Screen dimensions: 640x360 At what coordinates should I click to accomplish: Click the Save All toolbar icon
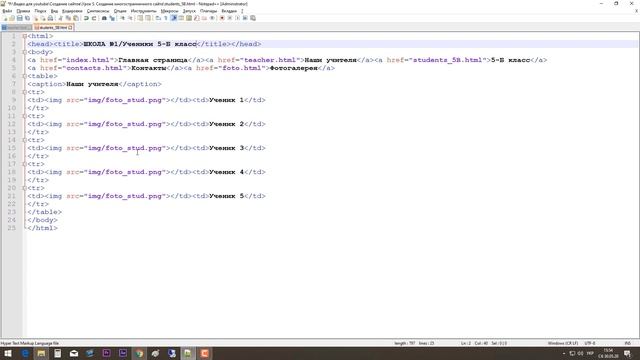pyautogui.click(x=27, y=18)
